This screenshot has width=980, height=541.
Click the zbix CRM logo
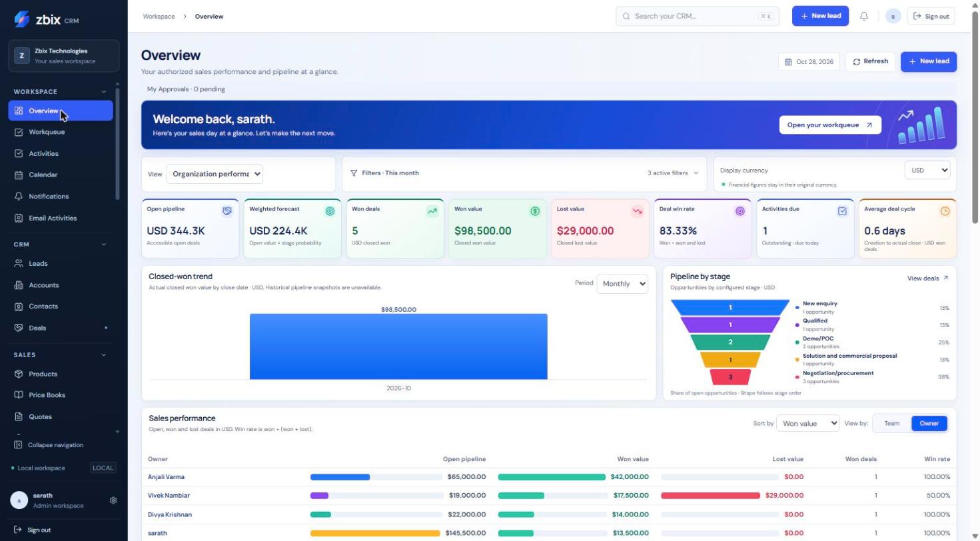[46, 19]
